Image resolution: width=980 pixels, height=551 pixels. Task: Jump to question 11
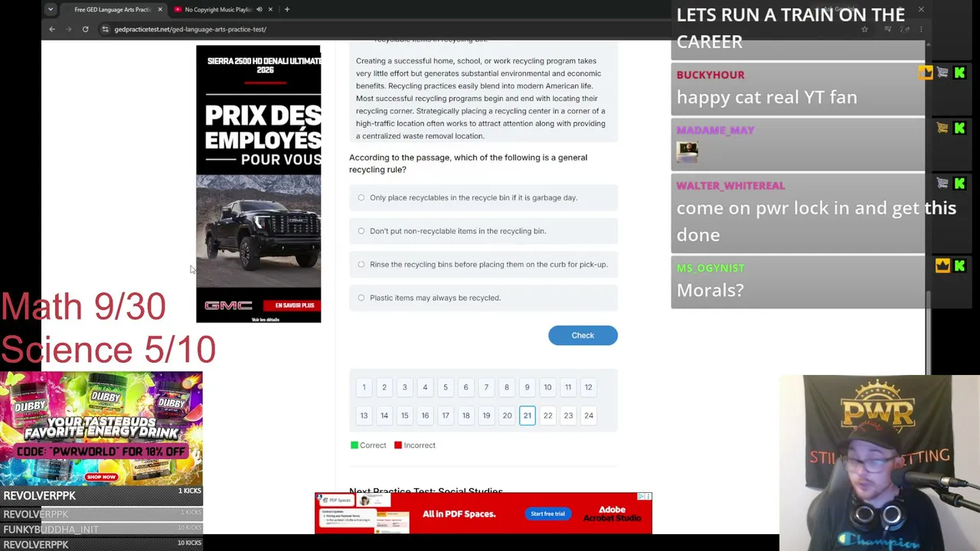pos(568,387)
